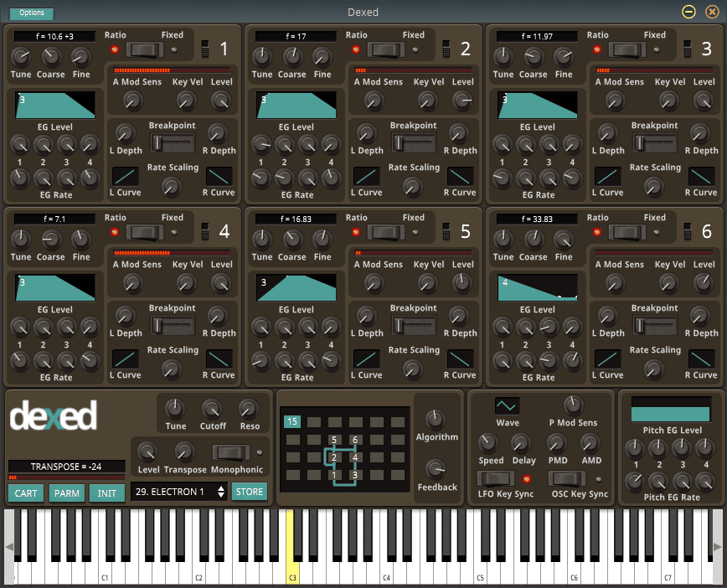The height and width of the screenshot is (588, 727).
Task: Click the TRANSPOSE = -24 display
Action: coord(66,467)
